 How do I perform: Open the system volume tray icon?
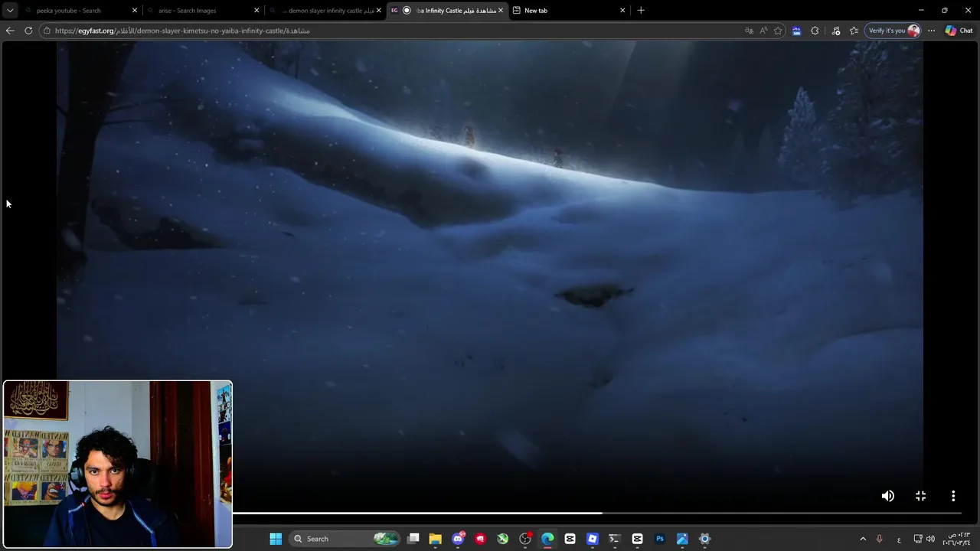[x=930, y=539]
